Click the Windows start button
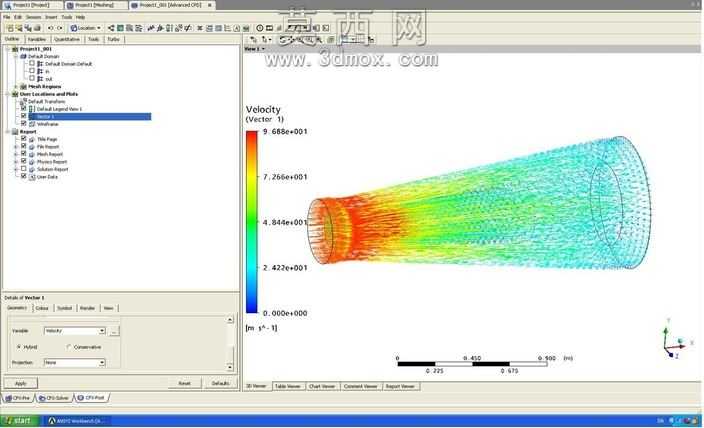704x428 pixels. tap(17, 421)
